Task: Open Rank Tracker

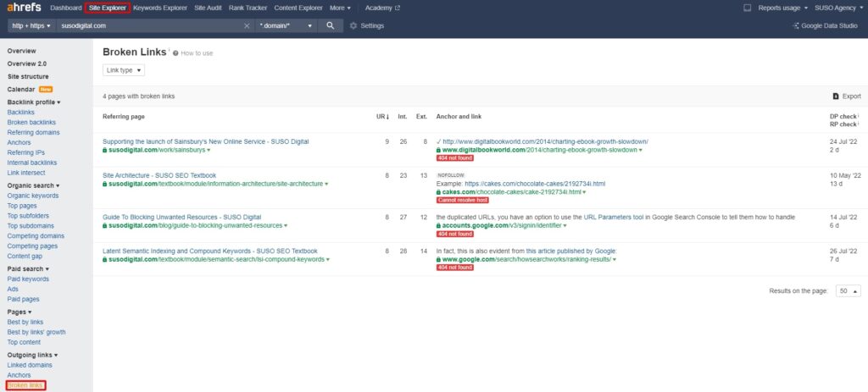Action: click(248, 8)
